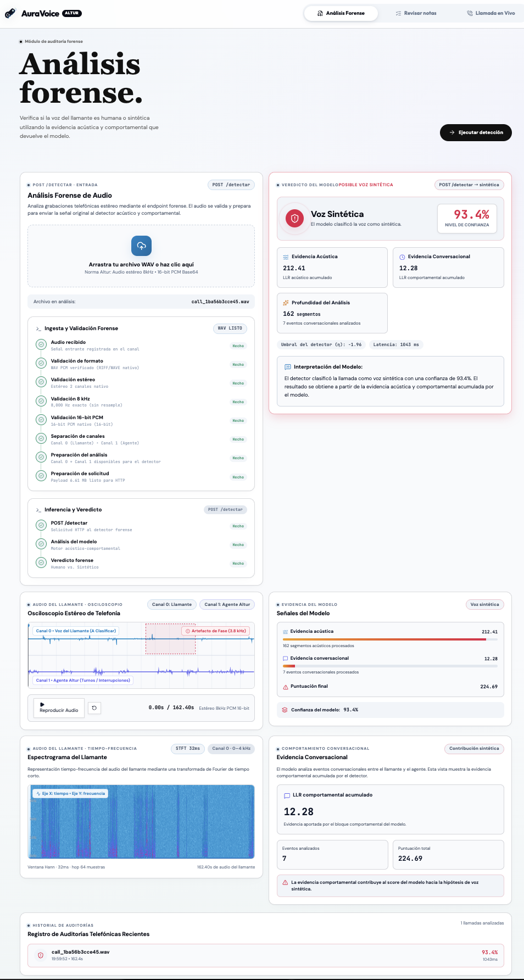Click the cloud upload icon
This screenshot has width=524, height=980.
point(141,246)
